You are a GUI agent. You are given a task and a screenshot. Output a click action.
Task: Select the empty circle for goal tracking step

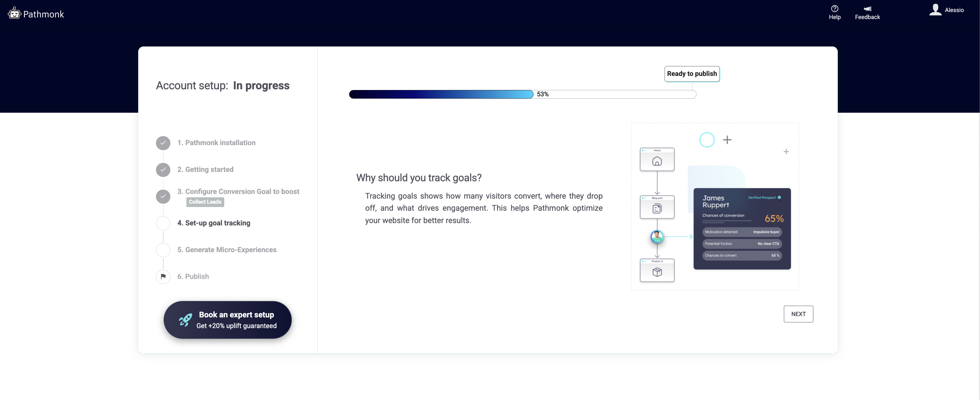point(163,223)
